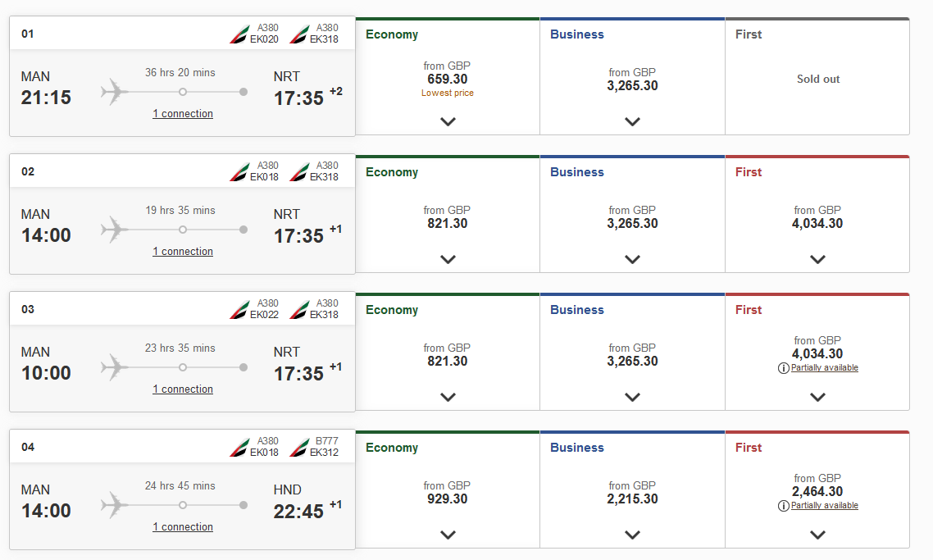Click airplane icon on flight 01 route
This screenshot has height=560, width=933.
click(x=114, y=92)
